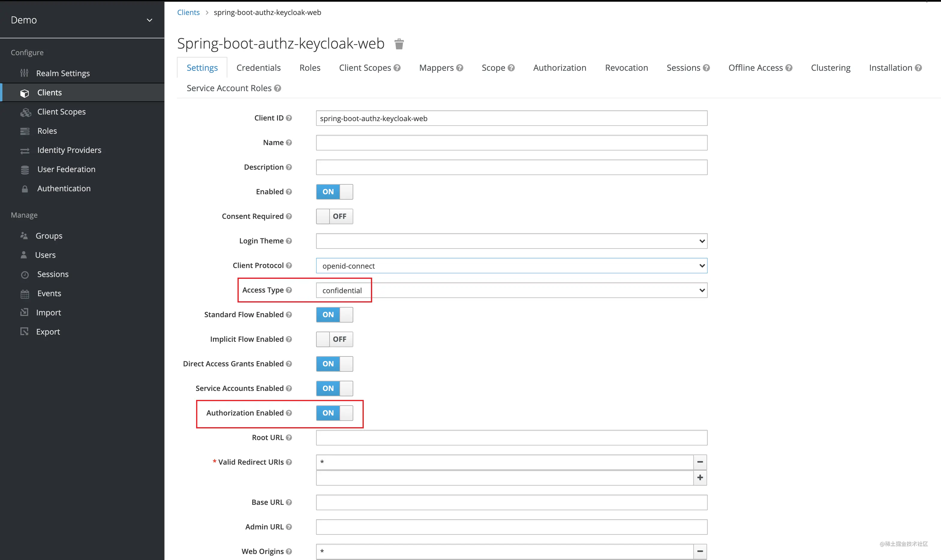The height and width of the screenshot is (560, 941).
Task: Click the Realm Settings sliders icon
Action: click(x=25, y=73)
